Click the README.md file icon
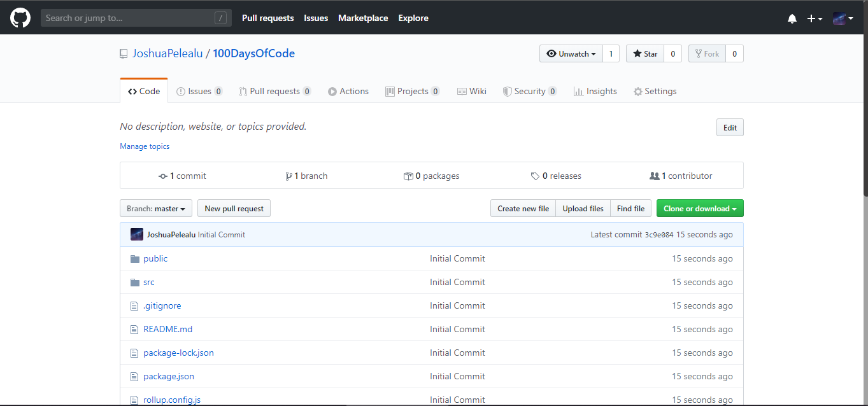This screenshot has width=868, height=406. 134,330
